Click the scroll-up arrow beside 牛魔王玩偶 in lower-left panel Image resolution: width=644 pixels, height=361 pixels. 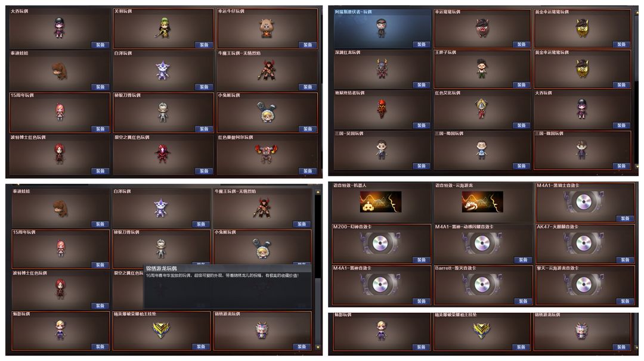coord(318,192)
